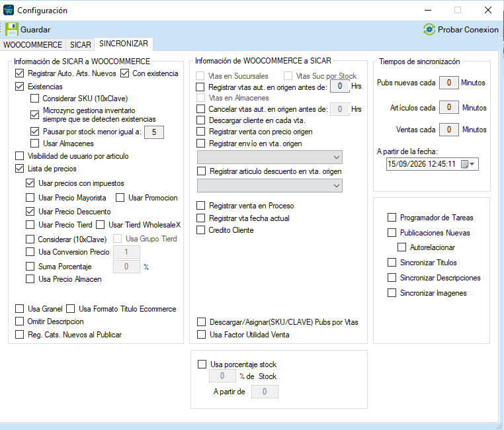Viewport: 504px width, 430px height.
Task: Click the Guardar floppy disk icon
Action: (x=11, y=30)
